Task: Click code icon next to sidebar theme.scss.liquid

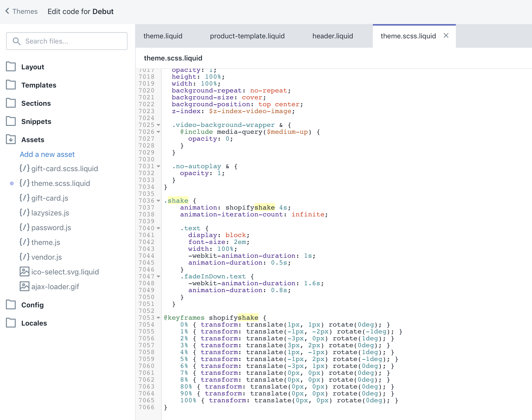Action: pos(24,183)
